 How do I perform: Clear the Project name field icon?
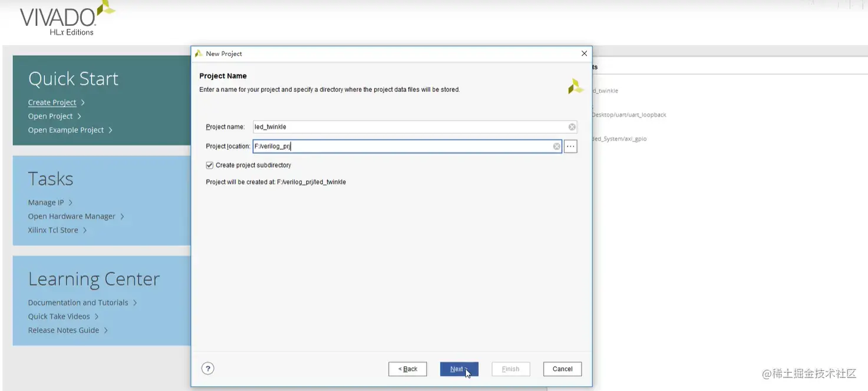point(572,127)
